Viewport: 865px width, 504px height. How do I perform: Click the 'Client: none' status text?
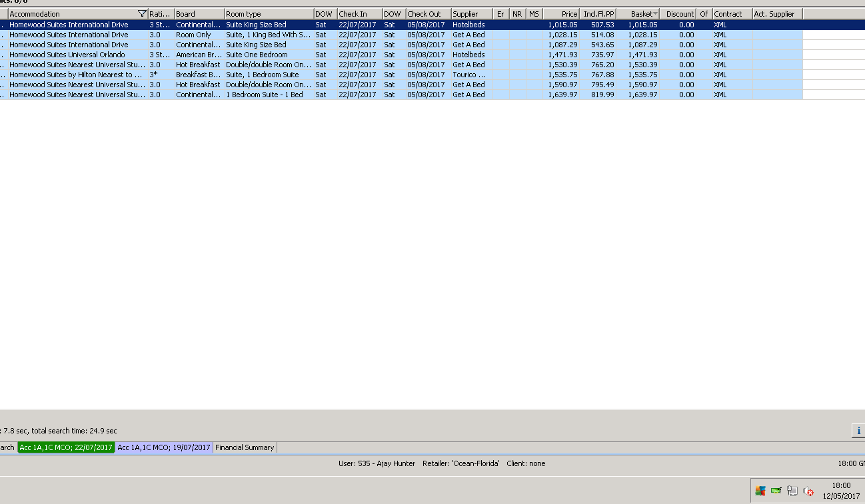[526, 463]
